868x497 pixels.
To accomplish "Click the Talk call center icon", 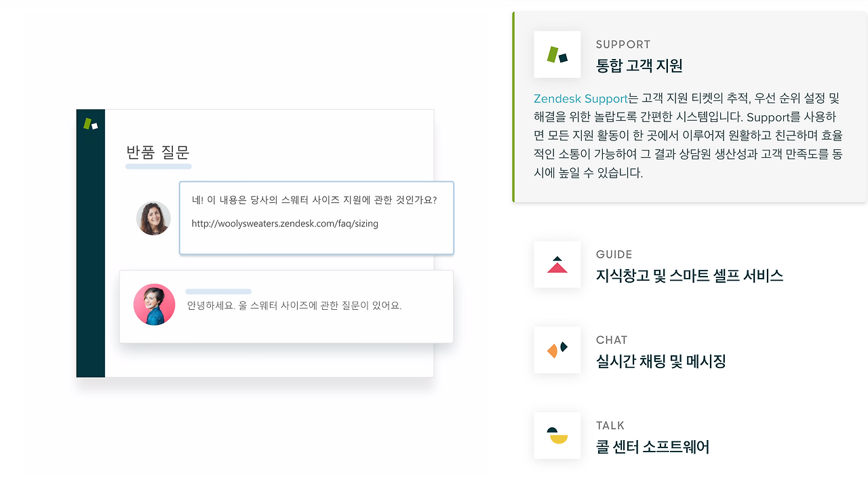I will coord(557,435).
